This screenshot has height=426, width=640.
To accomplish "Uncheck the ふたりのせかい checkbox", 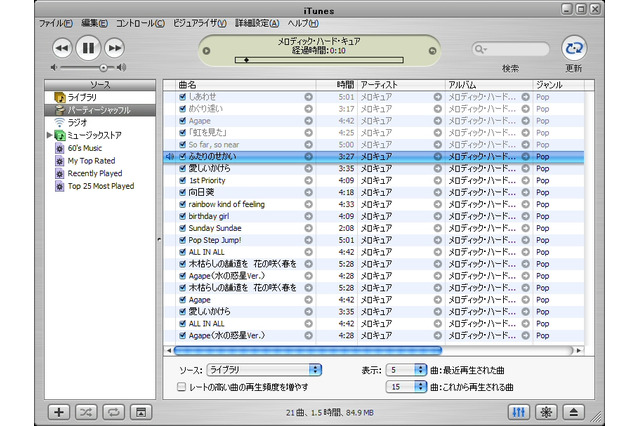I will 182,156.
